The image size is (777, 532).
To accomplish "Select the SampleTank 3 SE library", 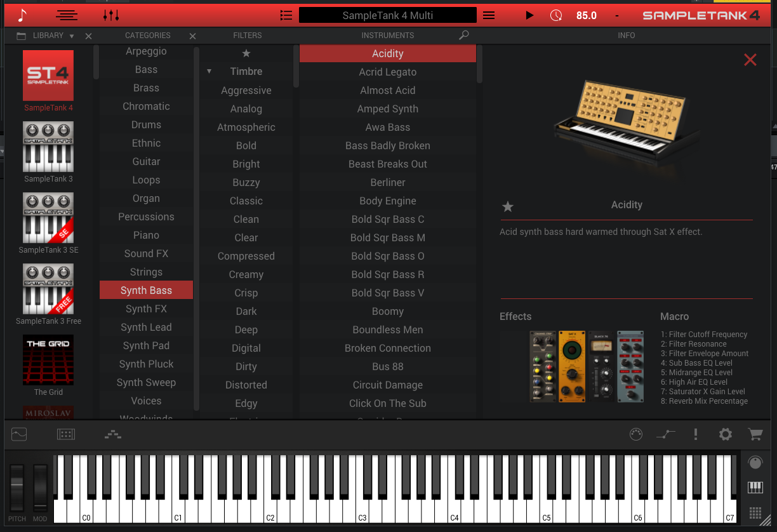I will (48, 218).
